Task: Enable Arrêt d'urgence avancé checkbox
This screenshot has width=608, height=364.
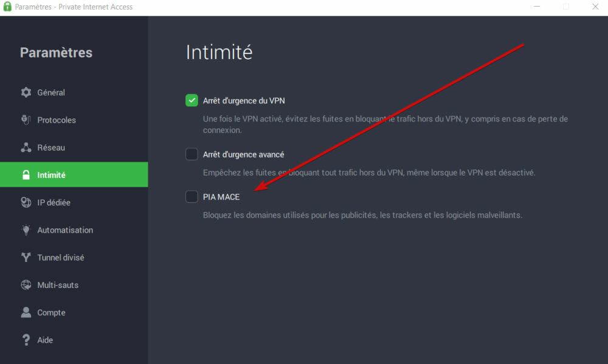Action: [192, 154]
